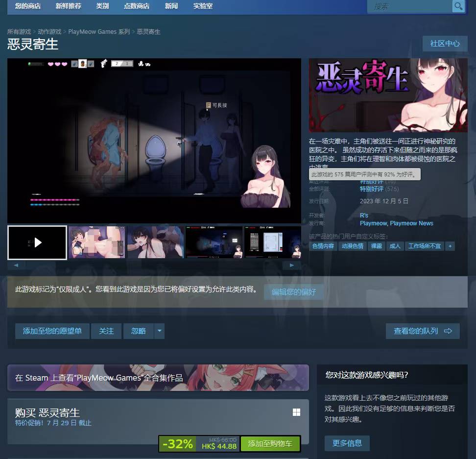This screenshot has width=476, height=459.
Task: Click the 忽略 button
Action: 139,331
